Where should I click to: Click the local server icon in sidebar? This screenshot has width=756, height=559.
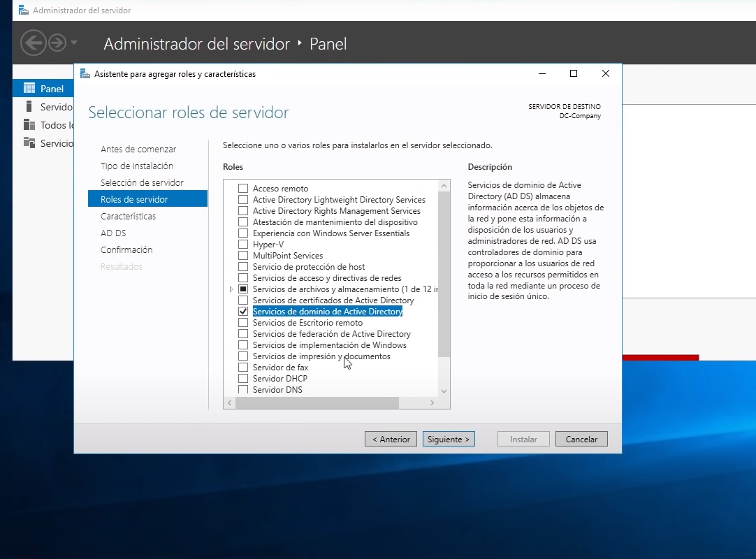(x=29, y=107)
